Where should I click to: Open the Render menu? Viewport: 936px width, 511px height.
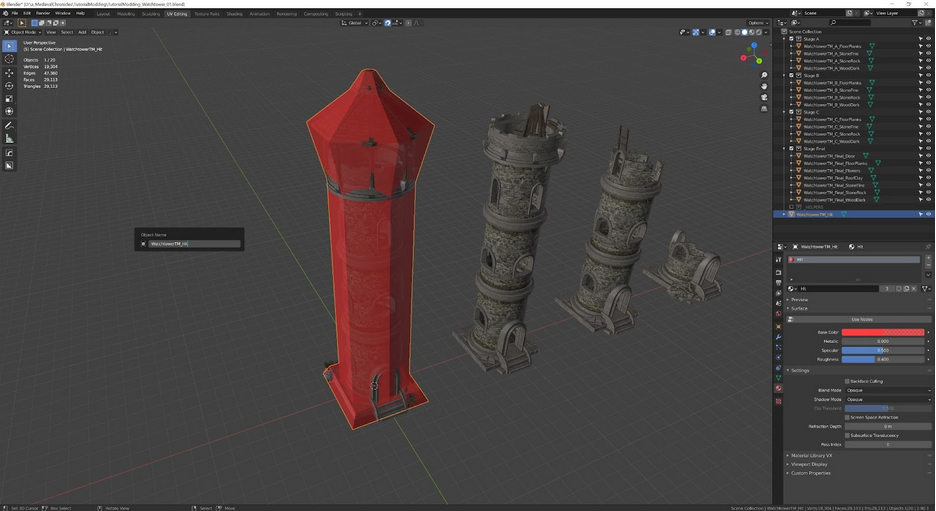(x=43, y=14)
